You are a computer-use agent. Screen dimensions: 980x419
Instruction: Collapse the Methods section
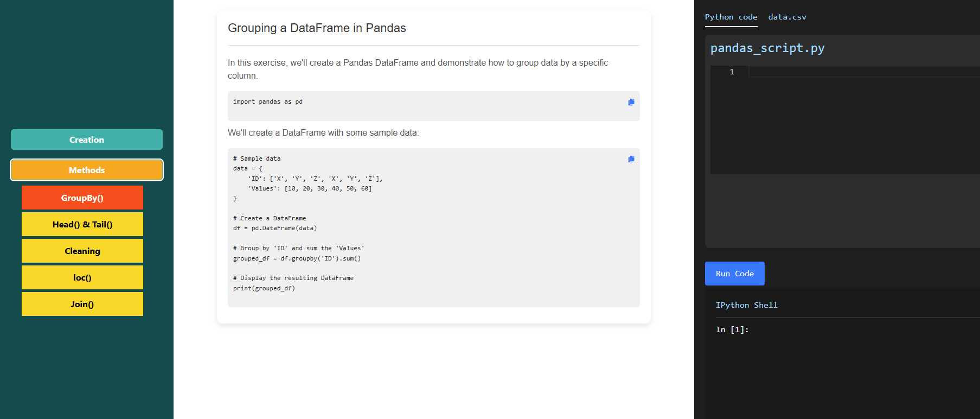point(87,170)
